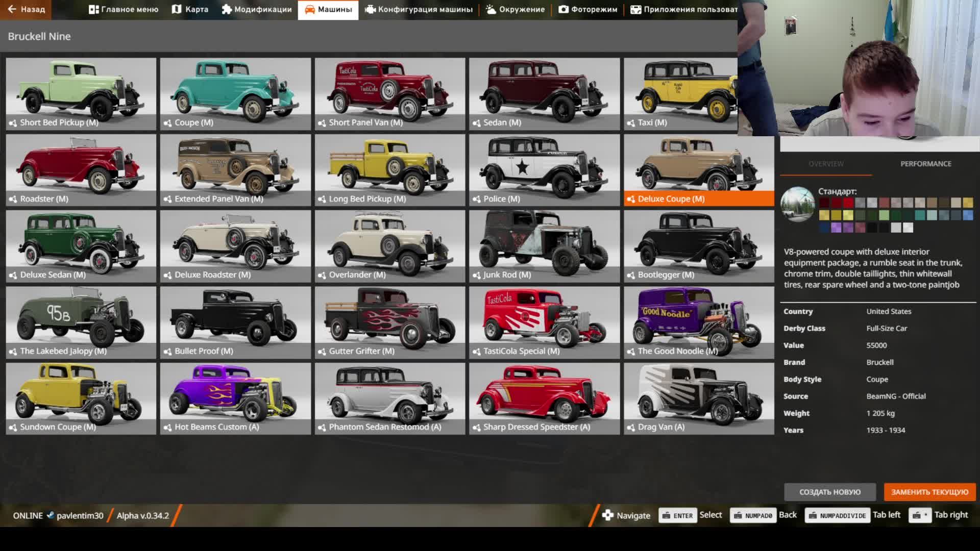Open Приложения пользователя tab
Viewport: 980px width, 551px height.
pyautogui.click(x=684, y=9)
